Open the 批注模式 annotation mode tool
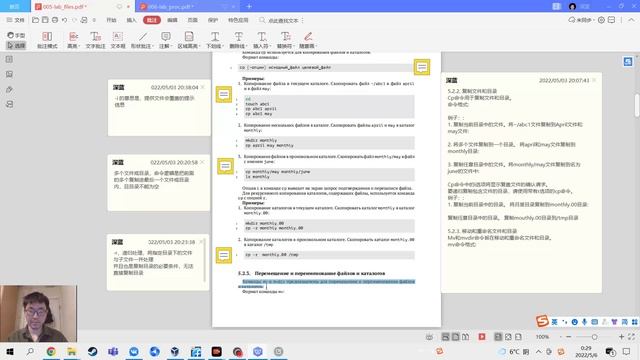 coord(47,40)
